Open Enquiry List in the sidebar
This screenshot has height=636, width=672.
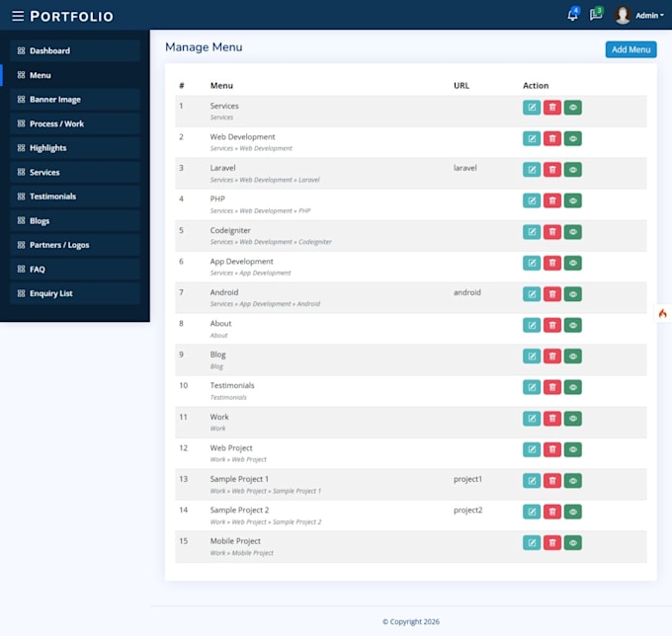tap(75, 293)
